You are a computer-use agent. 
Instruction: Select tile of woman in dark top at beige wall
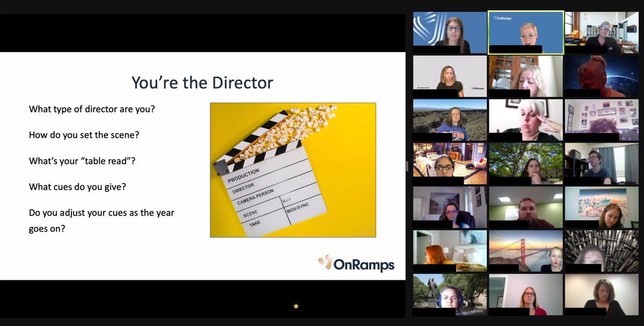602,294
